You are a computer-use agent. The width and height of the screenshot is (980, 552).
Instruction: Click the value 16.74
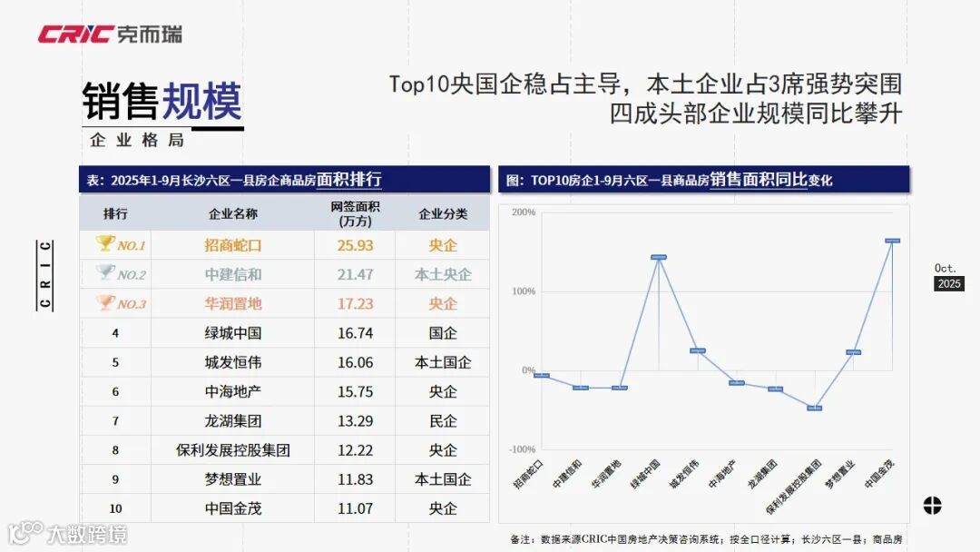click(355, 333)
